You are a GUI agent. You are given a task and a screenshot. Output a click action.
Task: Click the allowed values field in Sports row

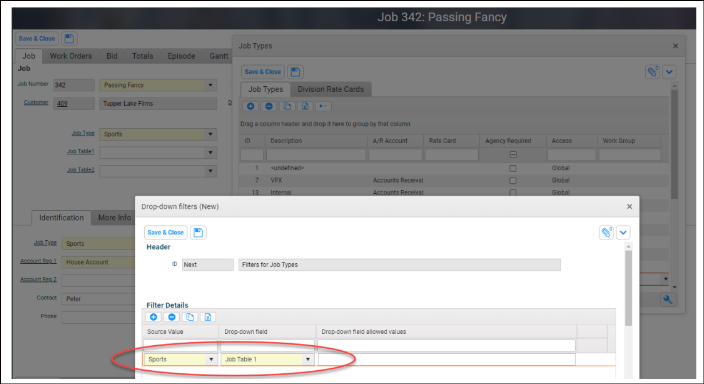point(446,359)
